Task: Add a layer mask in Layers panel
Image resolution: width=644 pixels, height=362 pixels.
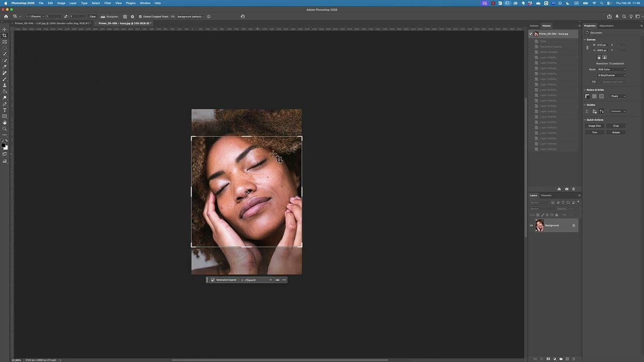Action: point(548,359)
